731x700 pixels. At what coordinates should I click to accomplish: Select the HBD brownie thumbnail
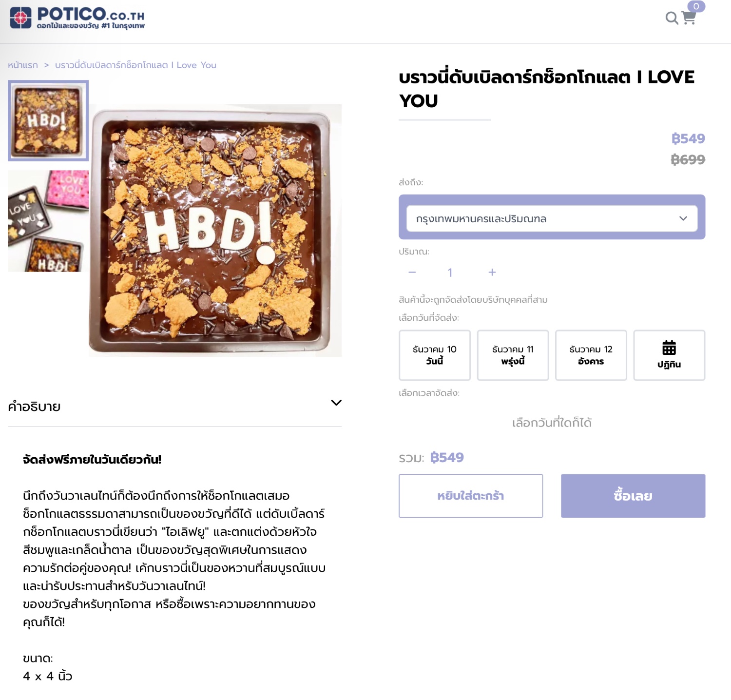pyautogui.click(x=48, y=120)
